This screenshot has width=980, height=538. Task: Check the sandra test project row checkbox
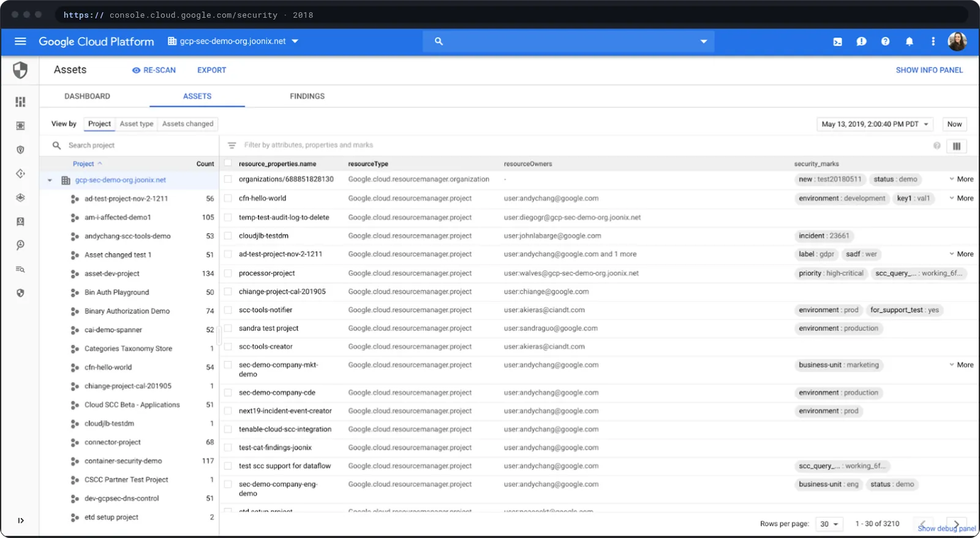228,329
